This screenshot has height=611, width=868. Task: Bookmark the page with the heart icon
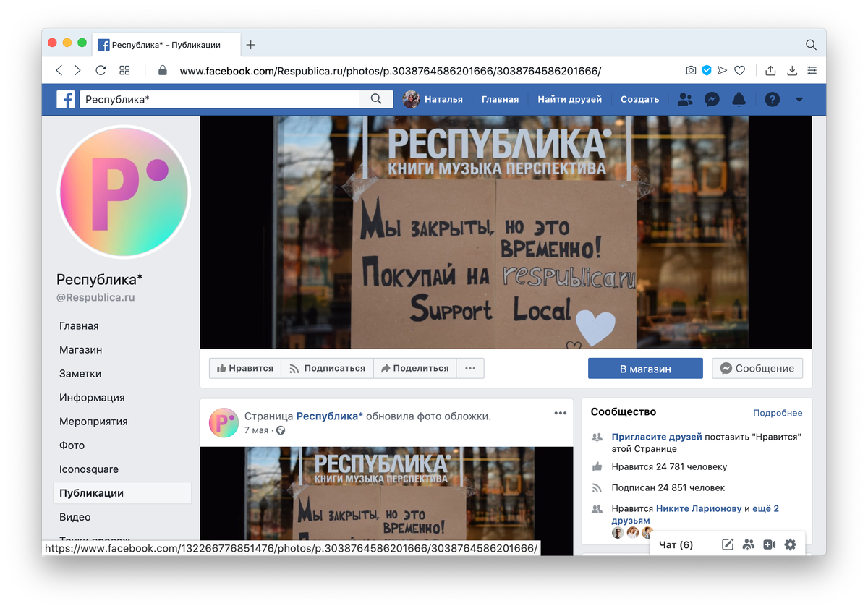pyautogui.click(x=739, y=70)
